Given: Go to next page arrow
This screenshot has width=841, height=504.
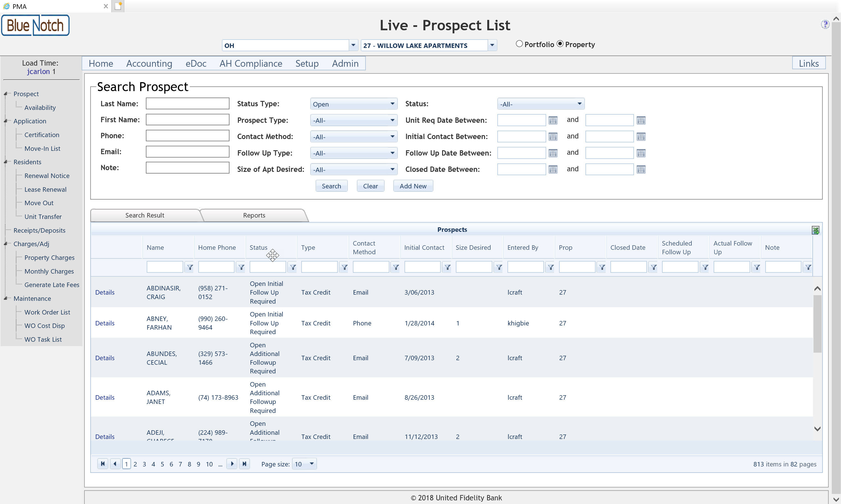Looking at the screenshot, I should 232,464.
